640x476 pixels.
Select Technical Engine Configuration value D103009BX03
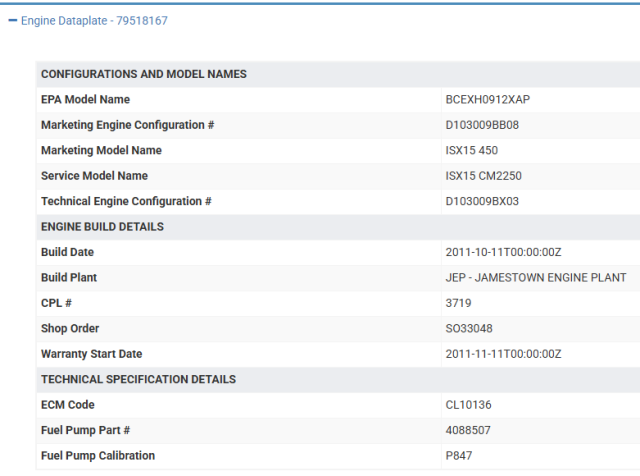(482, 202)
